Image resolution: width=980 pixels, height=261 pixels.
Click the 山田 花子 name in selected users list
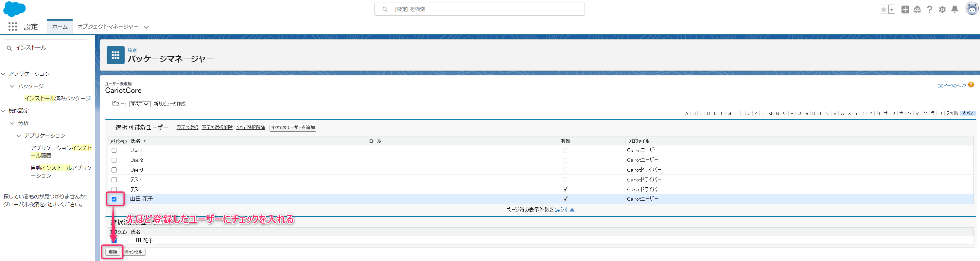coord(142,240)
